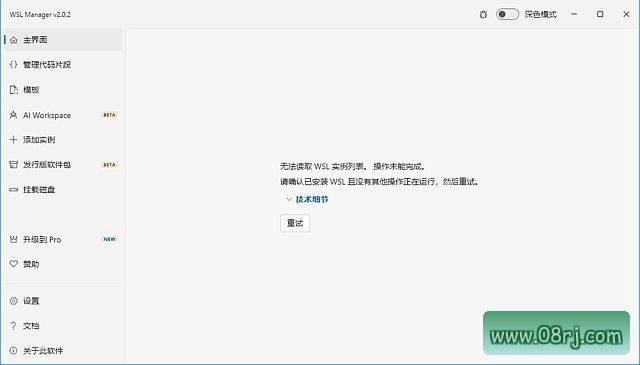Click the braces icon for 管理代码片段
This screenshot has height=365, width=640.
[14, 65]
